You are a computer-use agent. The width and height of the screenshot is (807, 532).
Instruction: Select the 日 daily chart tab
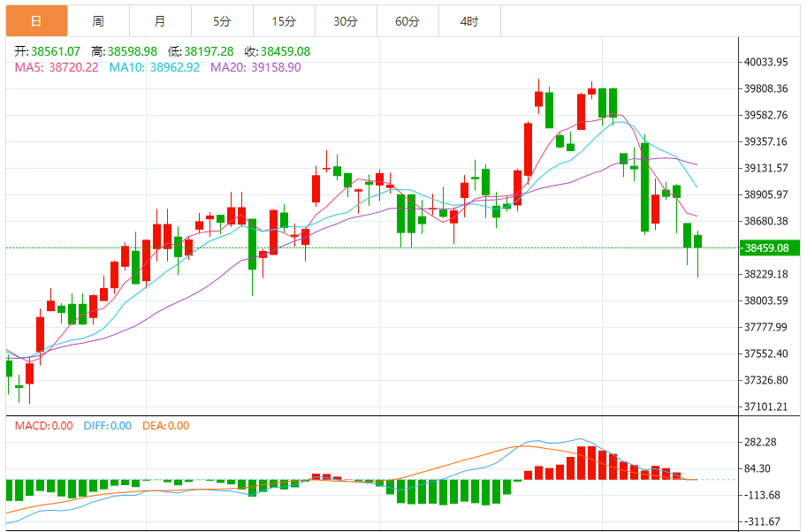click(x=36, y=21)
